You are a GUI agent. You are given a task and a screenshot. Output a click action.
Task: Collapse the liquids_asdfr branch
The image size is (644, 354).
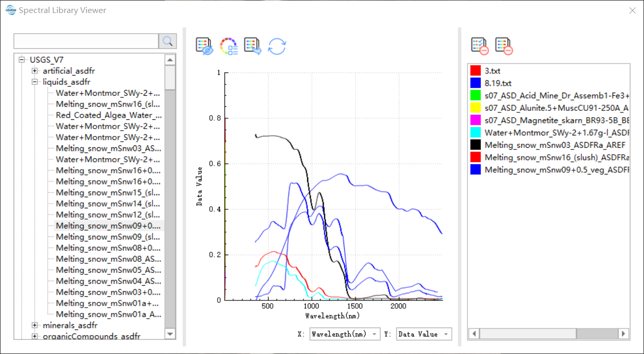[34, 82]
